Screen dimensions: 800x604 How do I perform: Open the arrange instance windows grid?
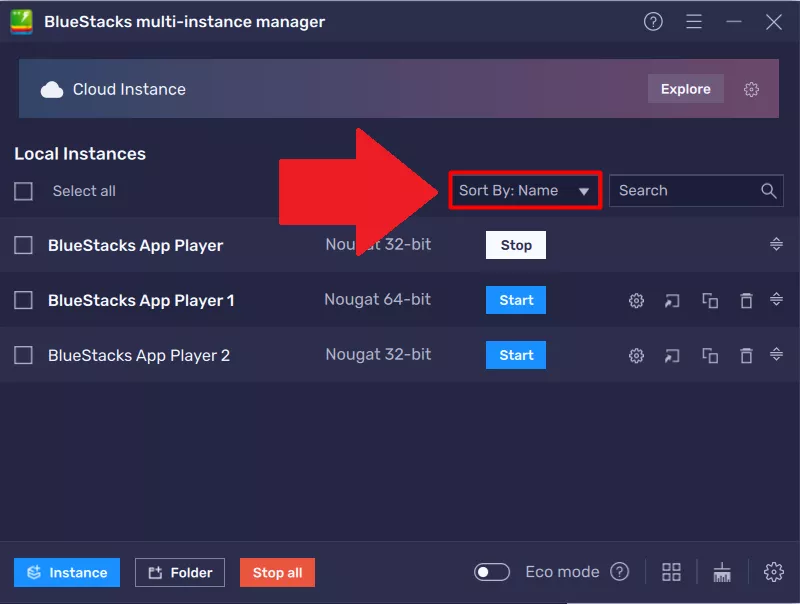tap(671, 572)
